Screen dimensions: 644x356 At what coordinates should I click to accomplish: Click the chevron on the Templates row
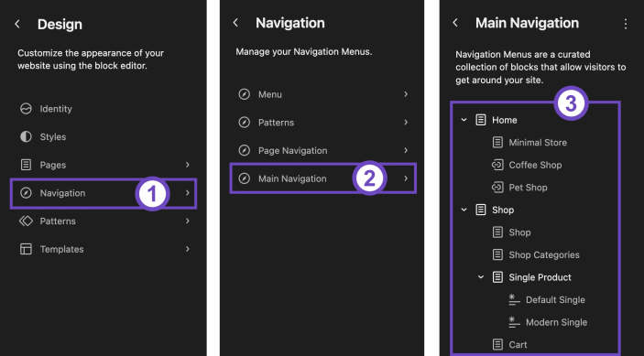click(x=188, y=249)
